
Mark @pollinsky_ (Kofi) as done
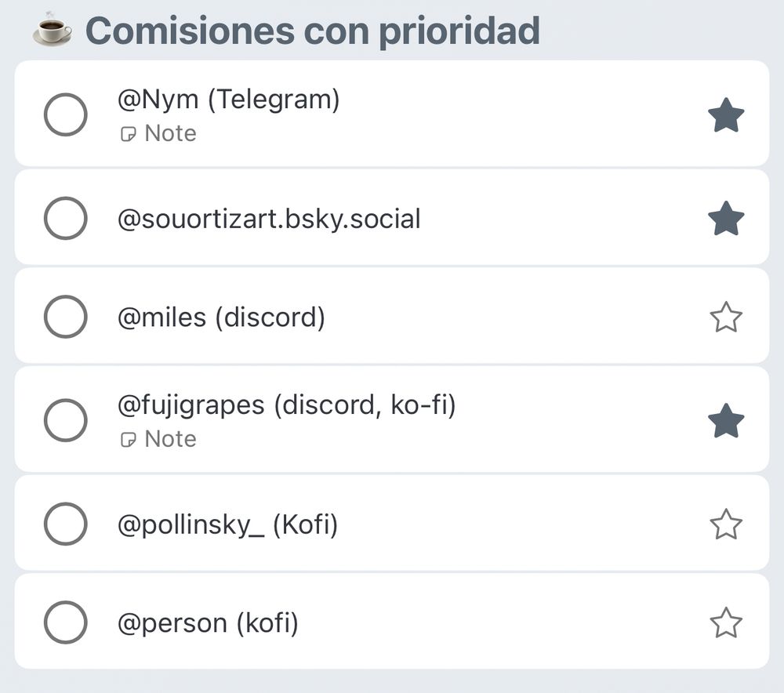tap(65, 524)
